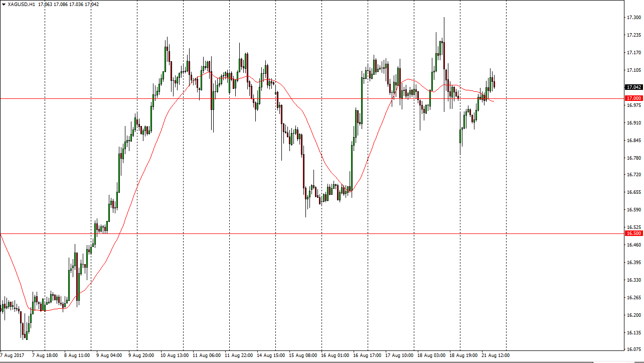The height and width of the screenshot is (363, 644).
Task: Click the 10 Aug 13:00 time label
Action: point(175,355)
